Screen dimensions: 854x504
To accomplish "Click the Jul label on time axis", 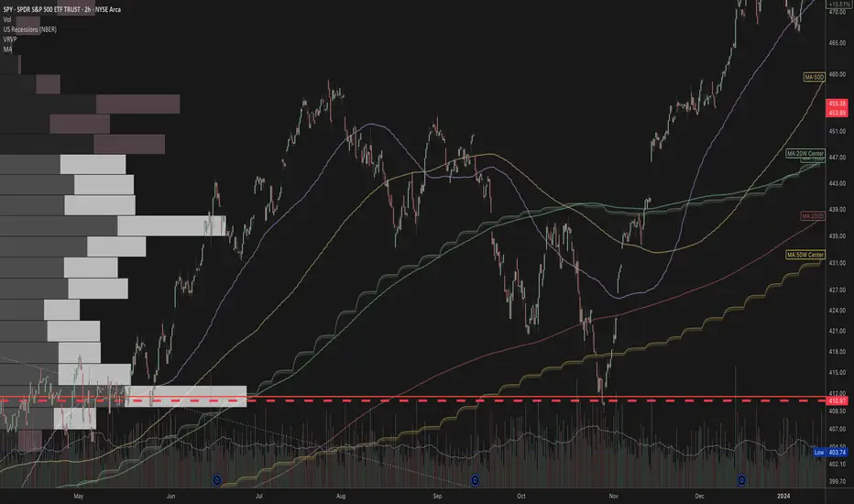I will coord(258,496).
